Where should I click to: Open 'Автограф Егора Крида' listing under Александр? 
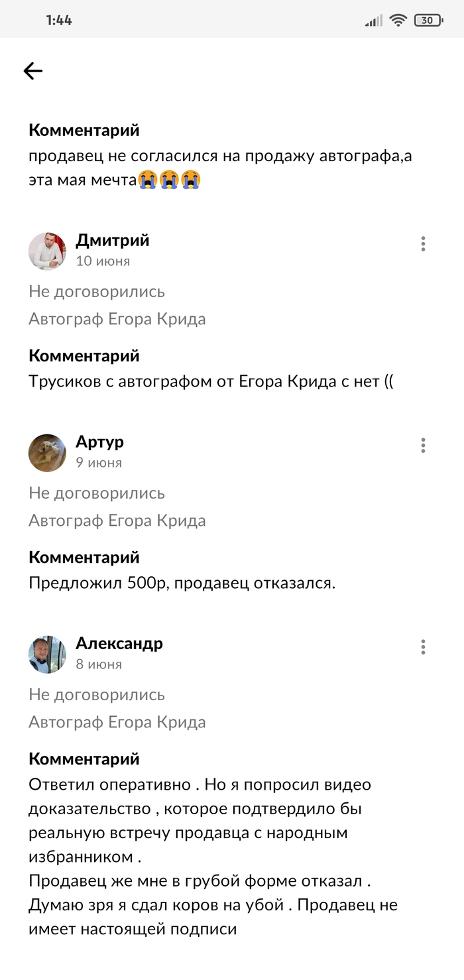tap(117, 722)
